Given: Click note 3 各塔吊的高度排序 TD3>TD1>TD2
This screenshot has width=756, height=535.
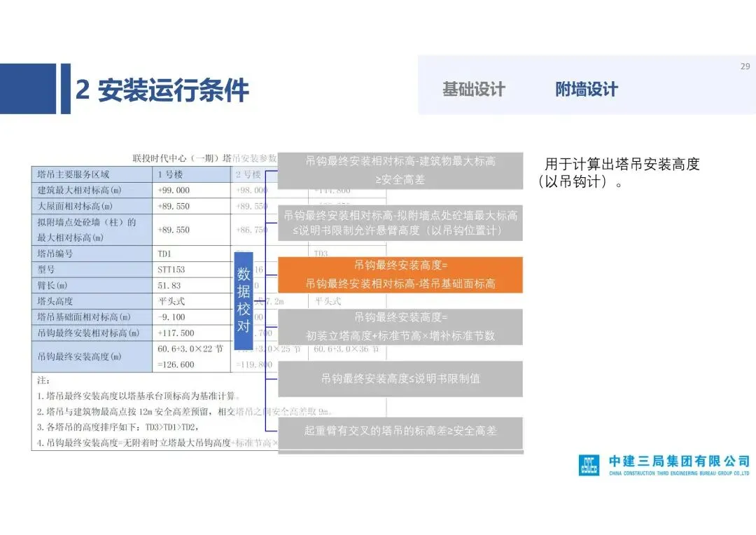Looking at the screenshot, I should (x=118, y=427).
